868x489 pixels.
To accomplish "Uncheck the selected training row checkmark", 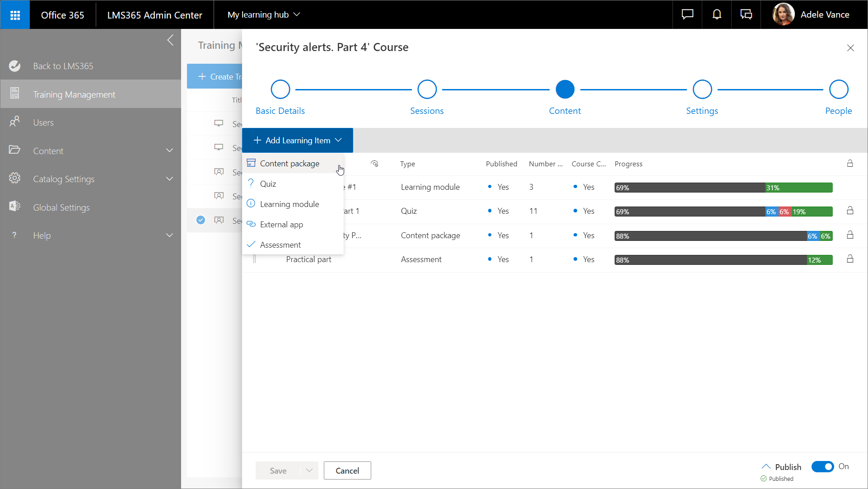I will 201,220.
